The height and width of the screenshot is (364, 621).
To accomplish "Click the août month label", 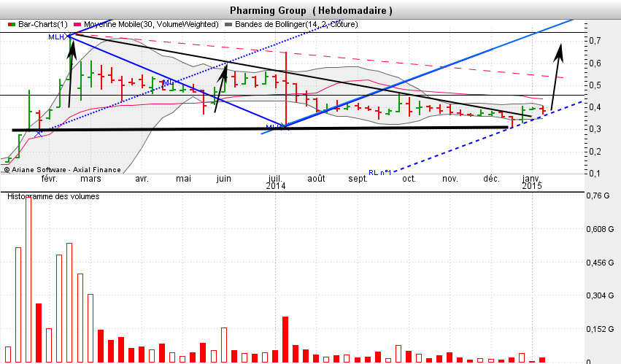I will (316, 179).
